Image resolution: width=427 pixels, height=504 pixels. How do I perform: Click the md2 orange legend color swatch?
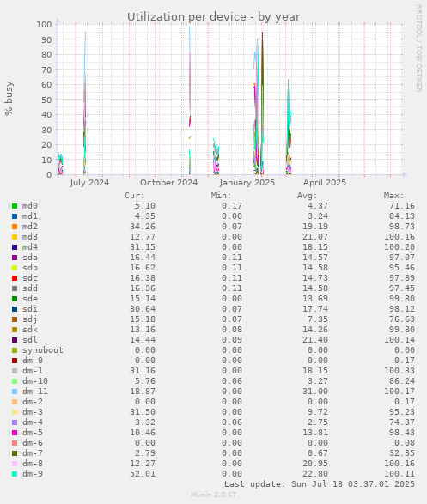(15, 227)
